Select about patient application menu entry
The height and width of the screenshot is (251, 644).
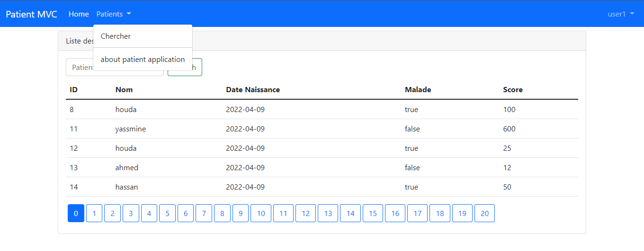pos(143,60)
